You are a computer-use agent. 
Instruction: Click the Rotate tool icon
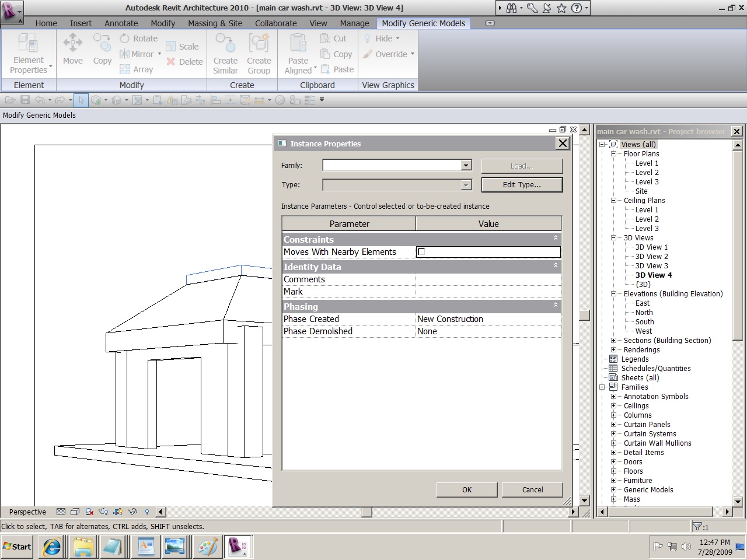point(125,38)
